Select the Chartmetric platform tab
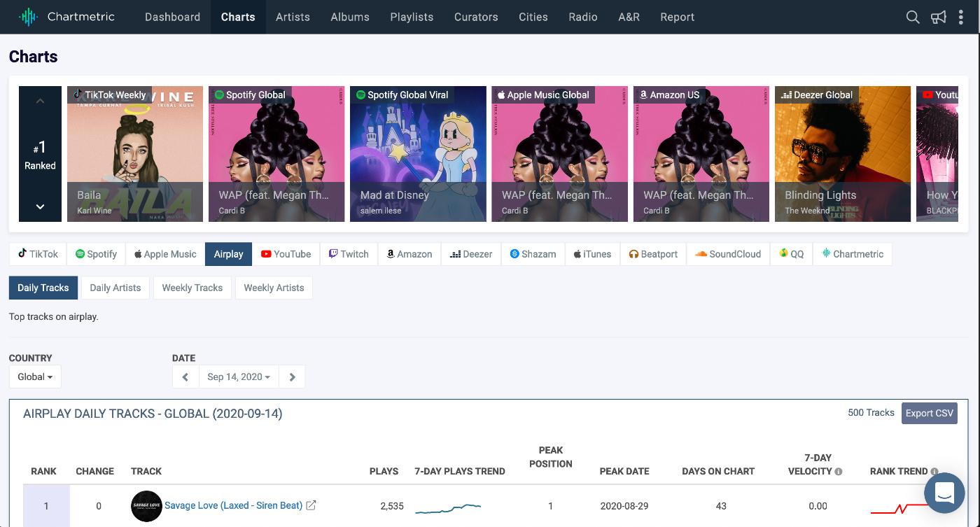This screenshot has width=980, height=527. (853, 254)
